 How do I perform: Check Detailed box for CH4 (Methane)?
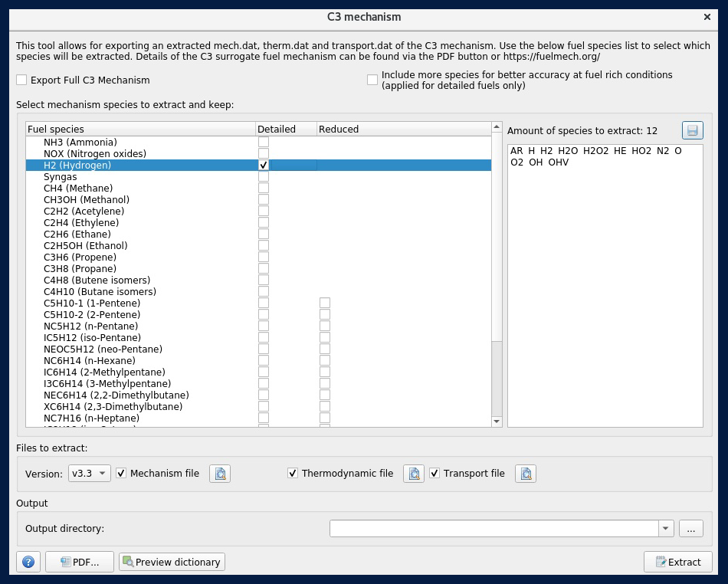[264, 188]
